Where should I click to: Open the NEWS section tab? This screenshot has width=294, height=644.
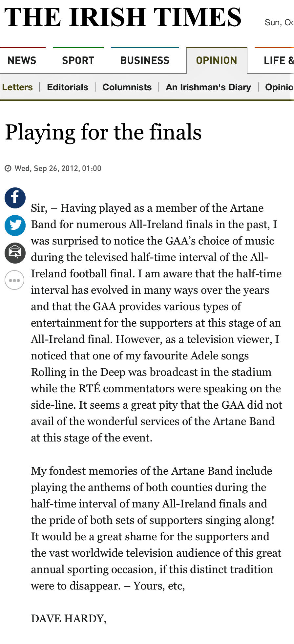coord(22,61)
